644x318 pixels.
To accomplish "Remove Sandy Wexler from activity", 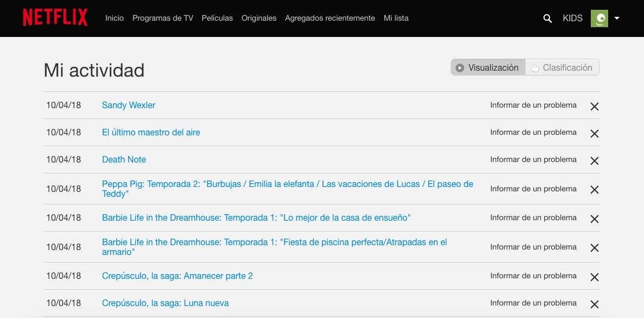I will click(594, 107).
